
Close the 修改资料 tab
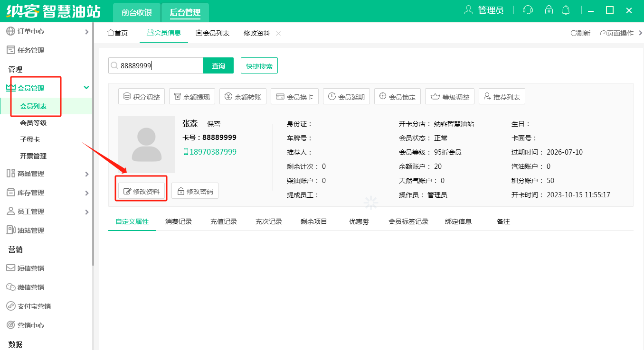coord(278,33)
